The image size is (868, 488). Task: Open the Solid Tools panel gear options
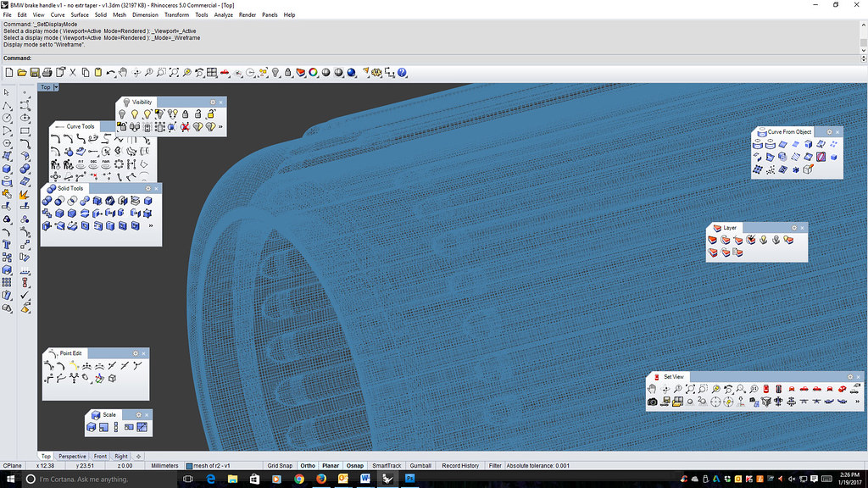coord(147,189)
